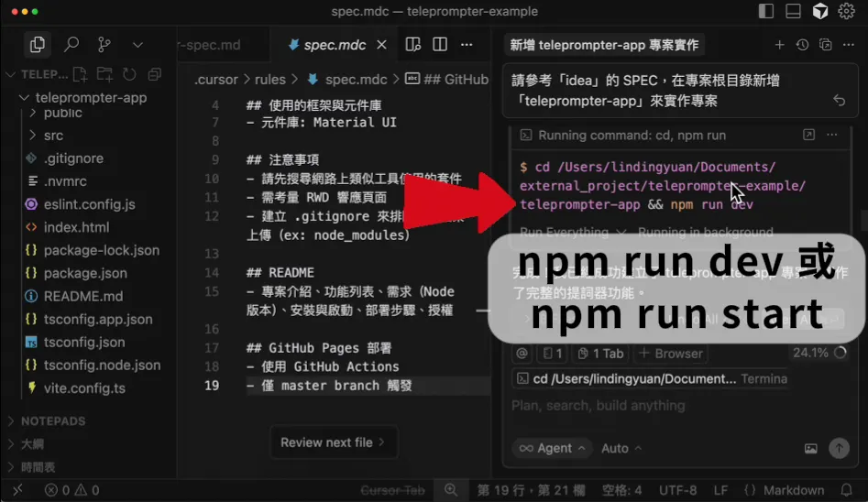Open README.md file
This screenshot has height=502, width=868.
click(83, 296)
